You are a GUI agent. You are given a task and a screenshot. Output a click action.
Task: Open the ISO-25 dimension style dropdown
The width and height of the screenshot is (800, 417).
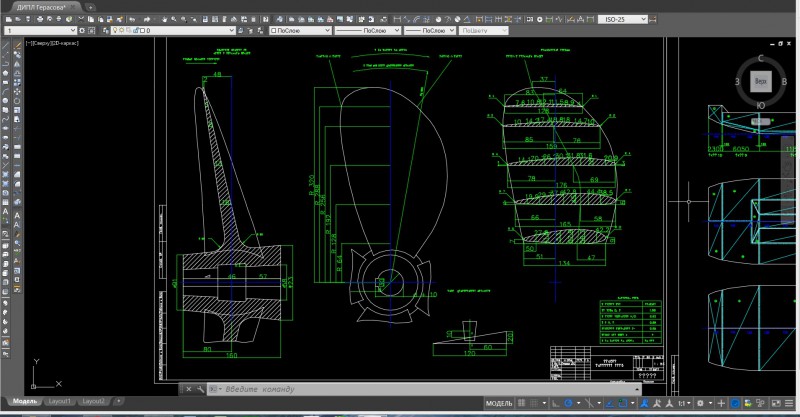point(622,19)
